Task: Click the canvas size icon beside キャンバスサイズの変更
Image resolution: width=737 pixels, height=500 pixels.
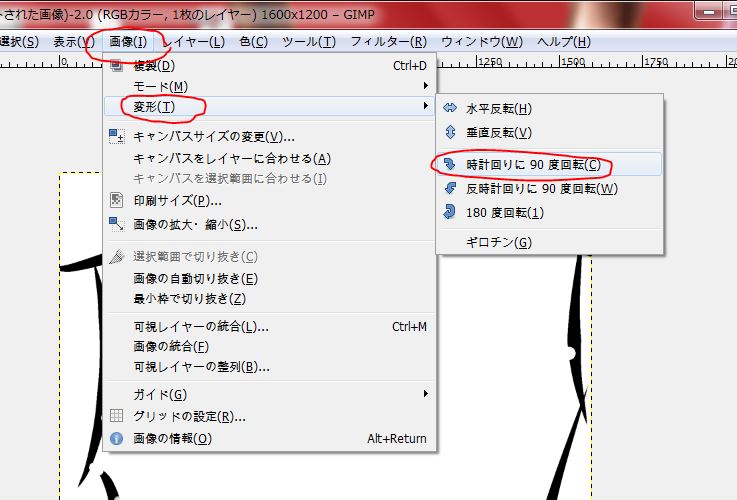Action: [x=117, y=136]
